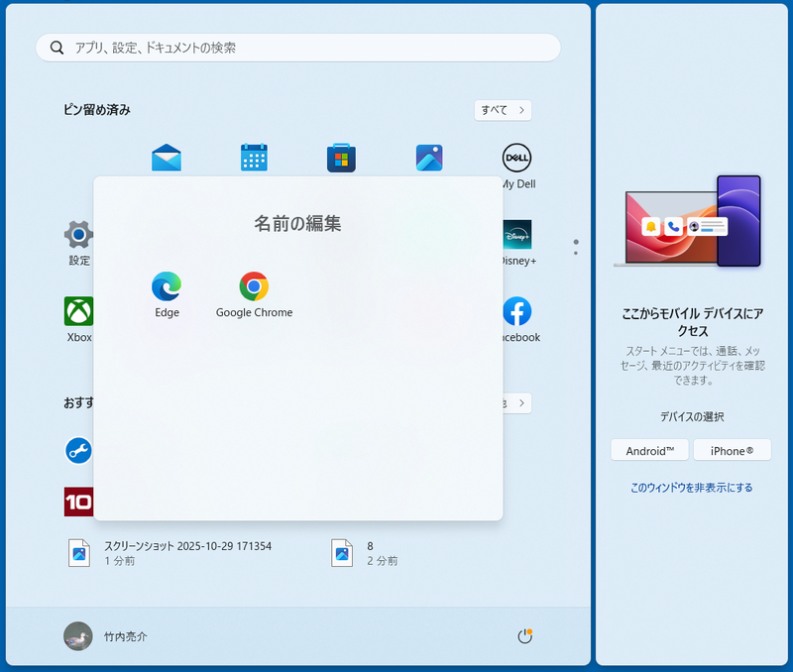The height and width of the screenshot is (672, 793).
Task: Click the search box for apps and settings
Action: point(298,48)
